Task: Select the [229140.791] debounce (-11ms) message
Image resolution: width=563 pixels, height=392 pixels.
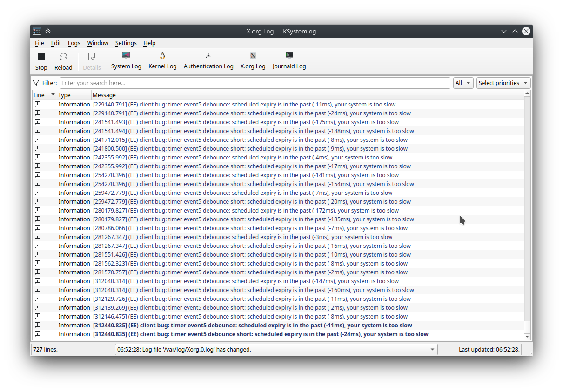Action: (244, 104)
